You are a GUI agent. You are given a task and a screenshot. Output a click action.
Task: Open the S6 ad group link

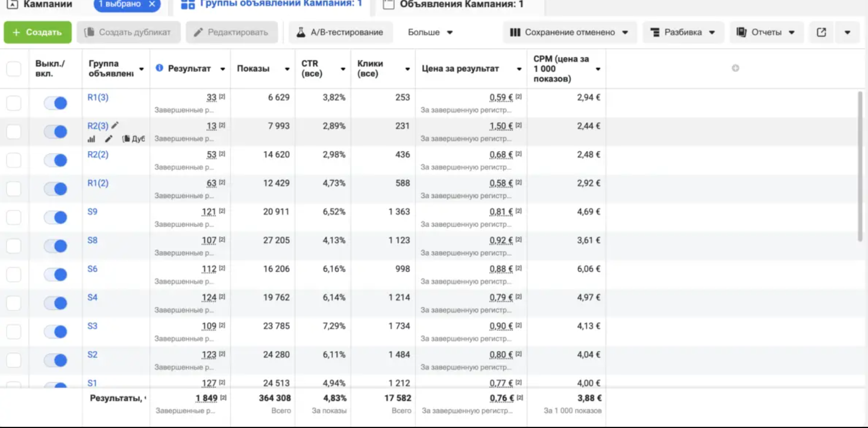pyautogui.click(x=93, y=269)
